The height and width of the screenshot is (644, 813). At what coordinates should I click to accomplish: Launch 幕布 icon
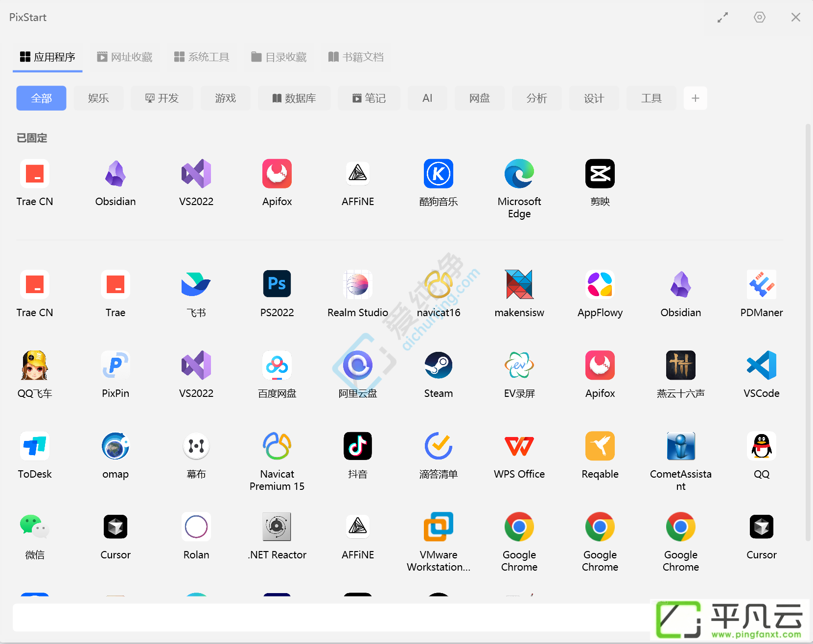(196, 446)
